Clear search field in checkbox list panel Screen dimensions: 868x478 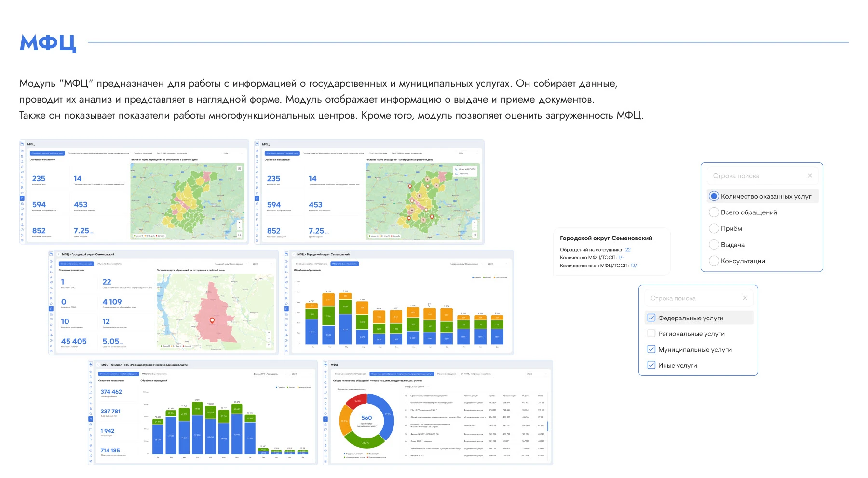click(745, 298)
